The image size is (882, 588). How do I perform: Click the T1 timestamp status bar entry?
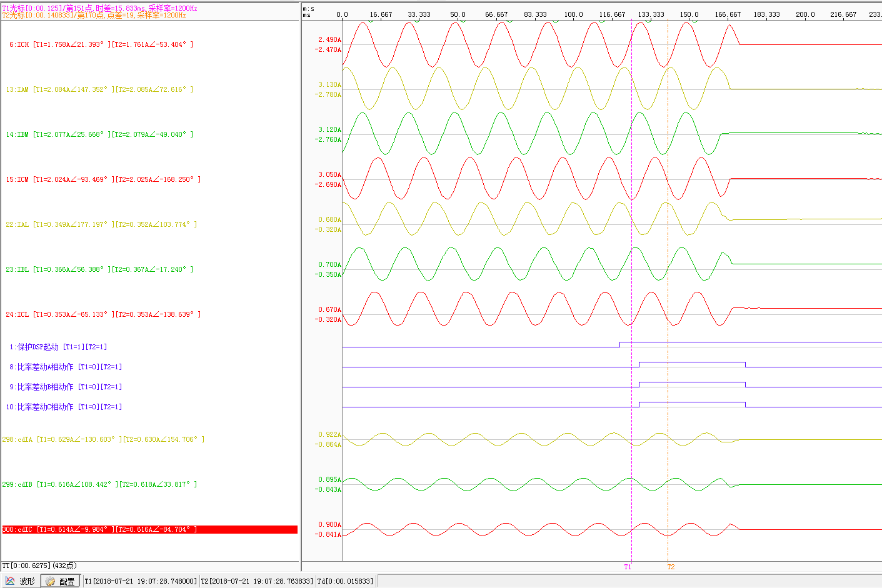141,581
